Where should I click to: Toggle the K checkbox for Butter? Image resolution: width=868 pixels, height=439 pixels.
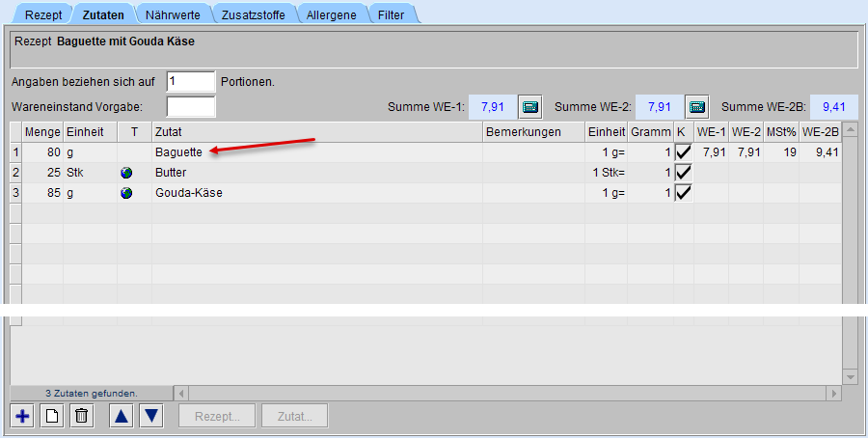tap(684, 173)
